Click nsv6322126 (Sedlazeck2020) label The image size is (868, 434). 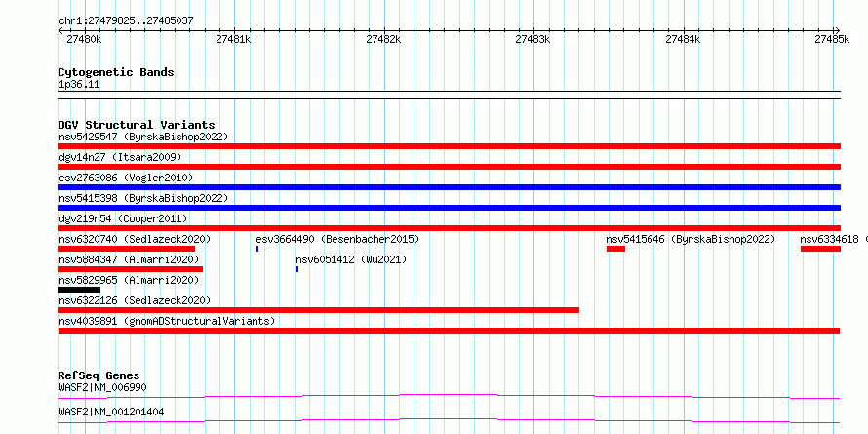(x=135, y=300)
